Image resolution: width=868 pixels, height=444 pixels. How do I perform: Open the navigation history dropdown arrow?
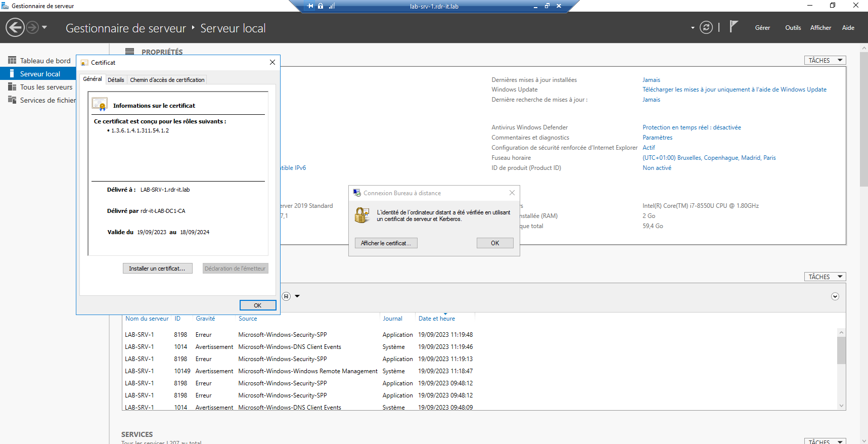pos(44,27)
